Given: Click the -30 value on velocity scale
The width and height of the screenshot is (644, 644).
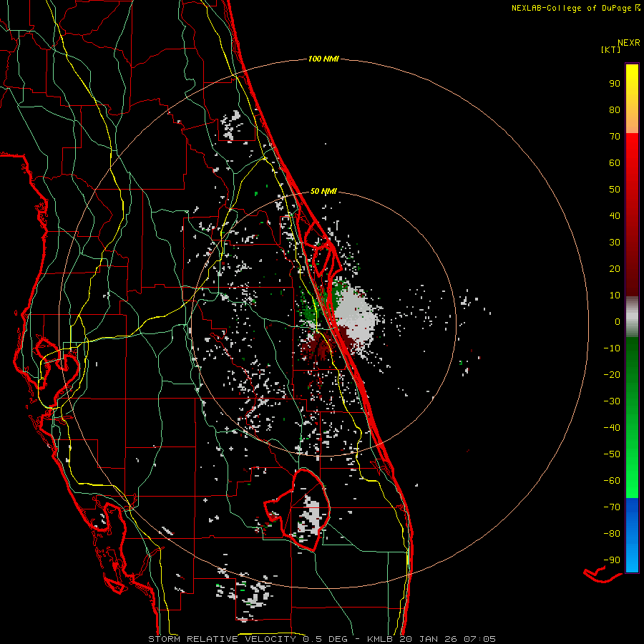Looking at the screenshot, I should 612,401.
